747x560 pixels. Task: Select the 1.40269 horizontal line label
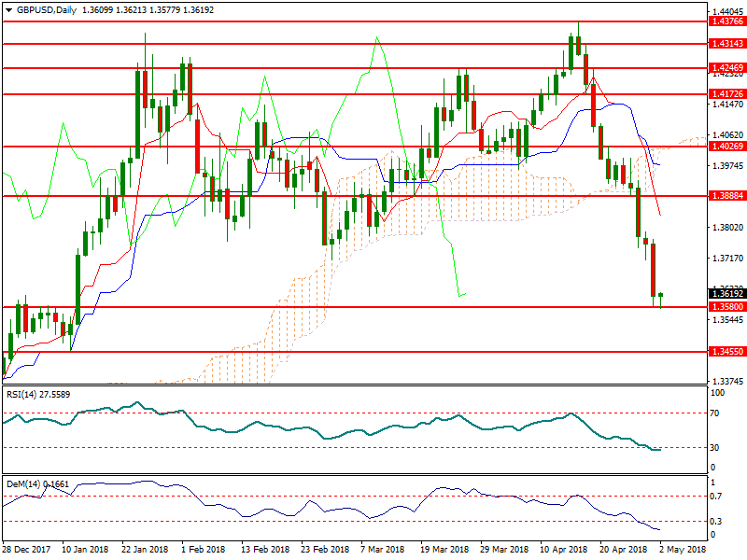point(726,147)
